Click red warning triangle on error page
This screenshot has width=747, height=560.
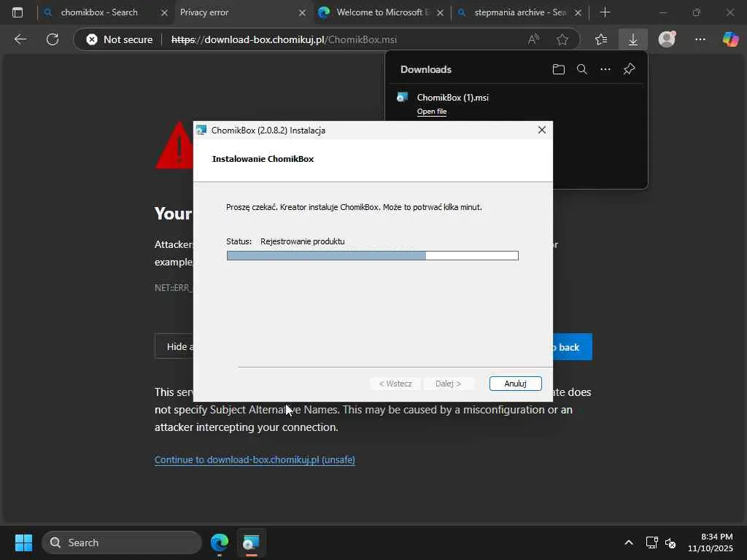coord(174,145)
